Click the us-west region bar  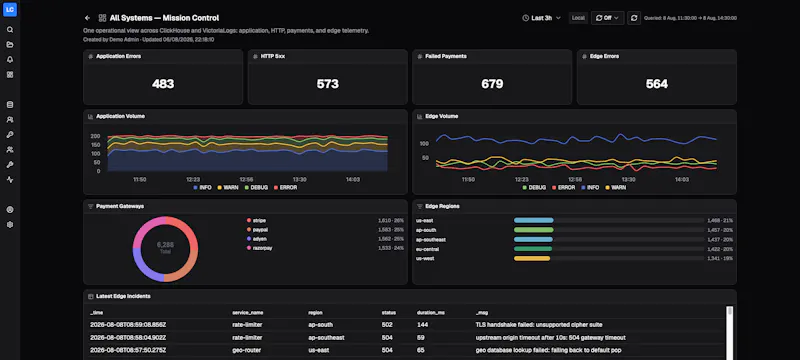pos(532,259)
